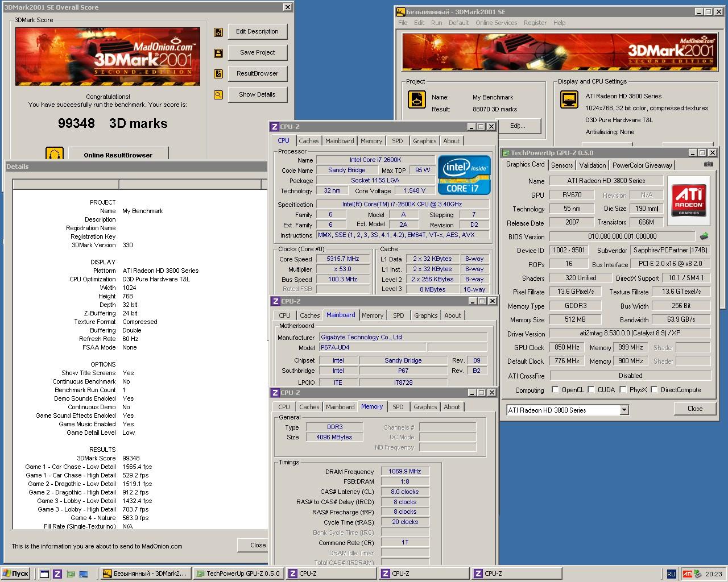Click the BIOS save chip icon in GPU-Z
The width and height of the screenshot is (728, 582).
click(704, 236)
